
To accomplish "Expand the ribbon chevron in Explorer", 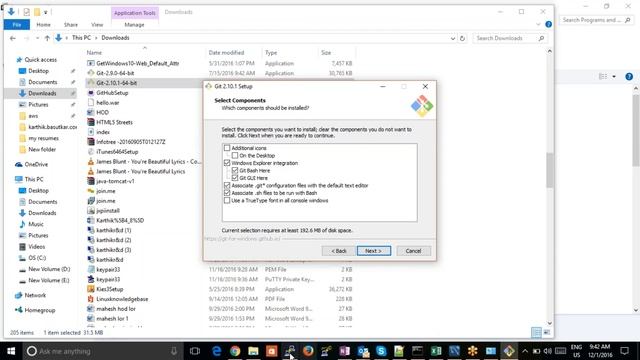I will point(538,24).
